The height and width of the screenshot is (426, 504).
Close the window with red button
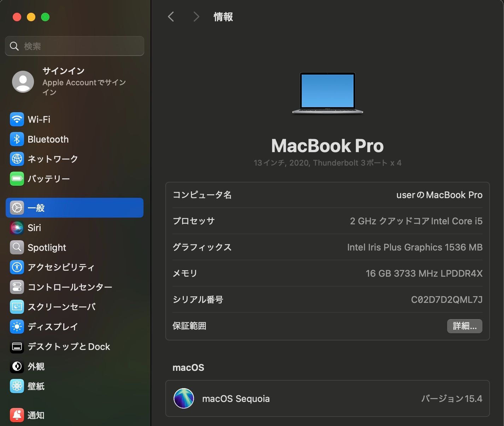click(x=17, y=17)
